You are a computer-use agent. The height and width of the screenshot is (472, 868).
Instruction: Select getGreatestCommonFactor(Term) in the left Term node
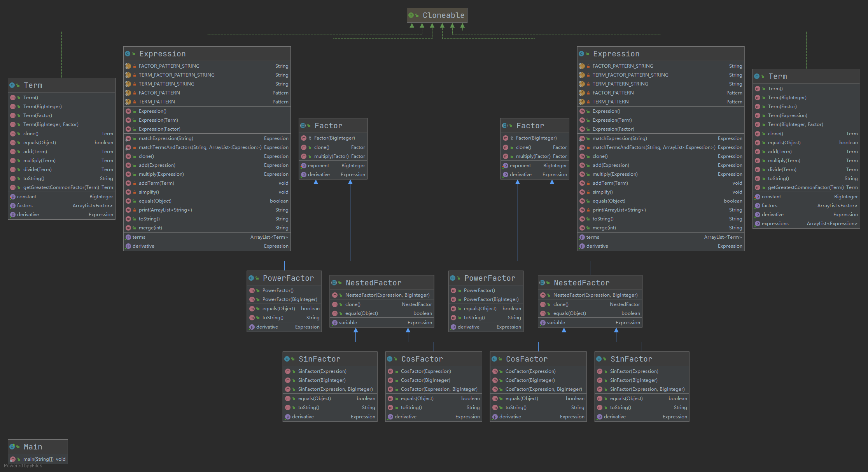61,187
